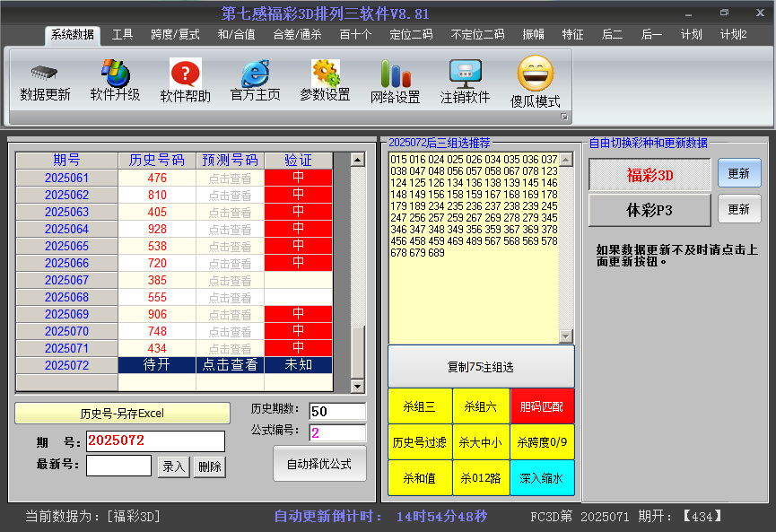
Task: Click 点击查看 in row 2025061
Action: 231,179
